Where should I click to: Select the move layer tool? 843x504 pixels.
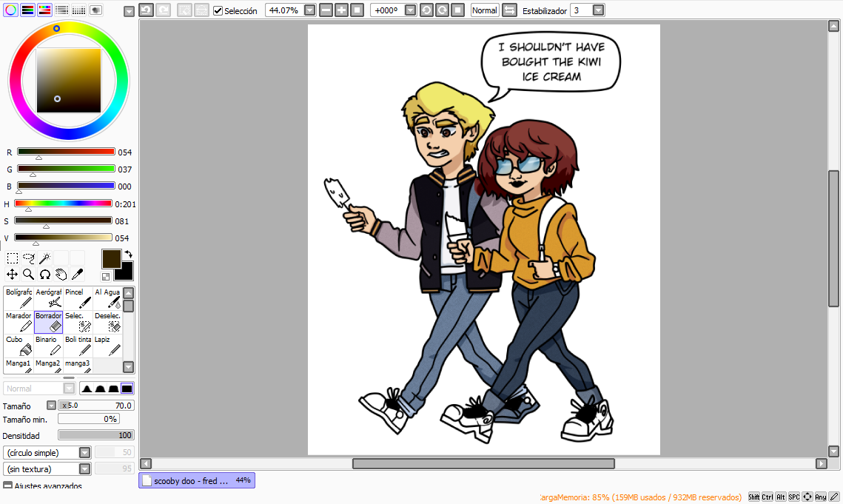click(x=12, y=275)
